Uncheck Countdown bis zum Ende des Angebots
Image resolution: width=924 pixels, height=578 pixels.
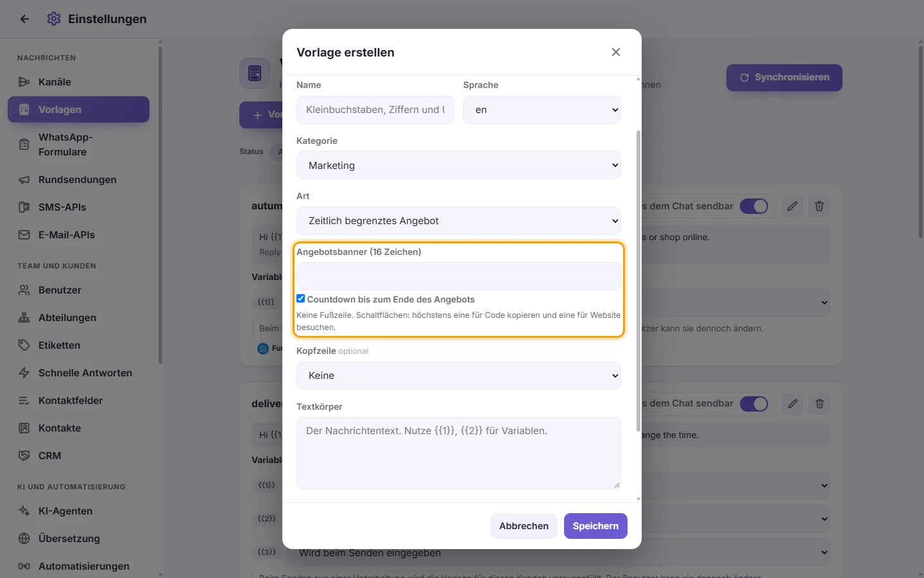pyautogui.click(x=300, y=299)
